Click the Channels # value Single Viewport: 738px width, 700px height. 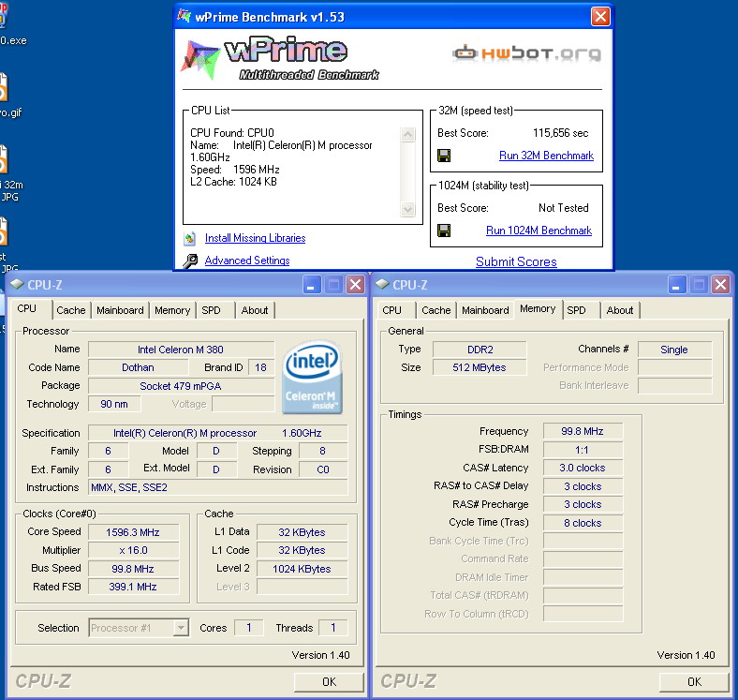674,350
